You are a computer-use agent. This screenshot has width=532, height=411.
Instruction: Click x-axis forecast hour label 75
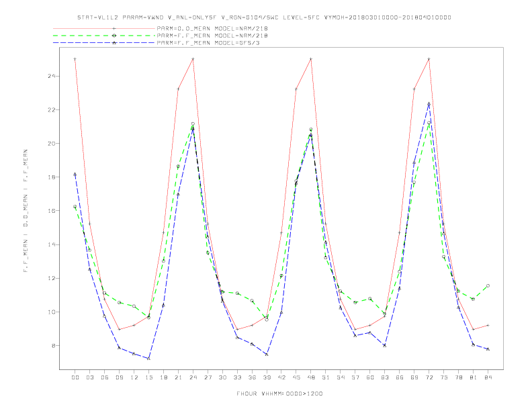click(x=444, y=377)
